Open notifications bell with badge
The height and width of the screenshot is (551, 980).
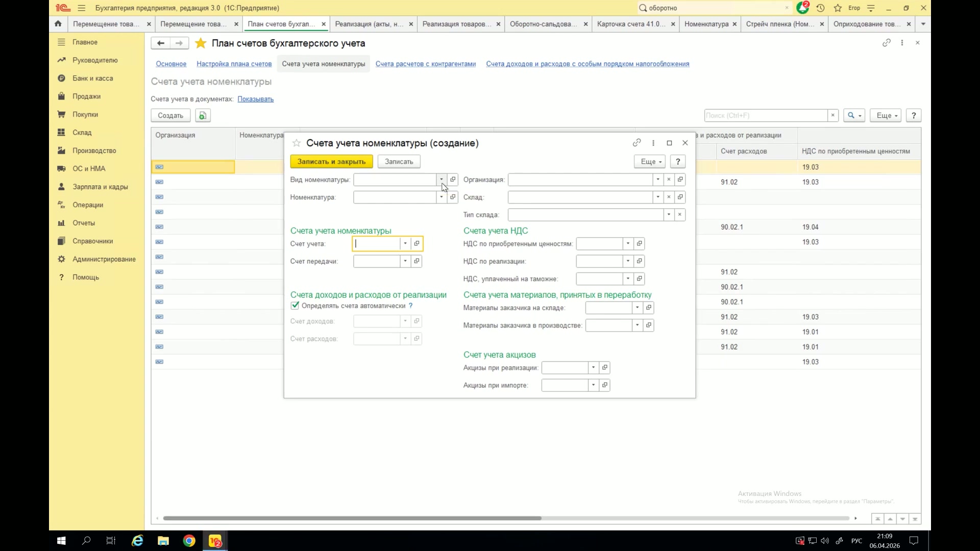pyautogui.click(x=803, y=8)
